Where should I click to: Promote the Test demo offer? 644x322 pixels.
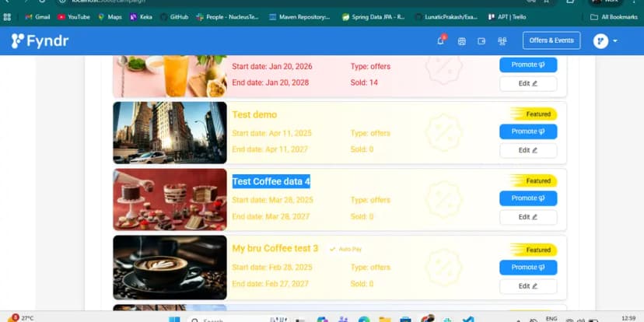click(x=528, y=131)
